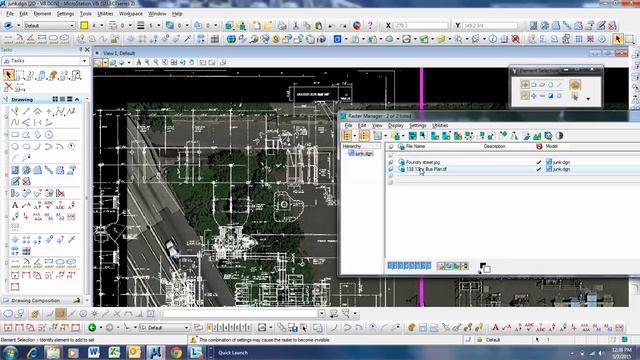Click the Model column header
Image resolution: width=640 pixels, height=360 pixels.
[x=551, y=146]
